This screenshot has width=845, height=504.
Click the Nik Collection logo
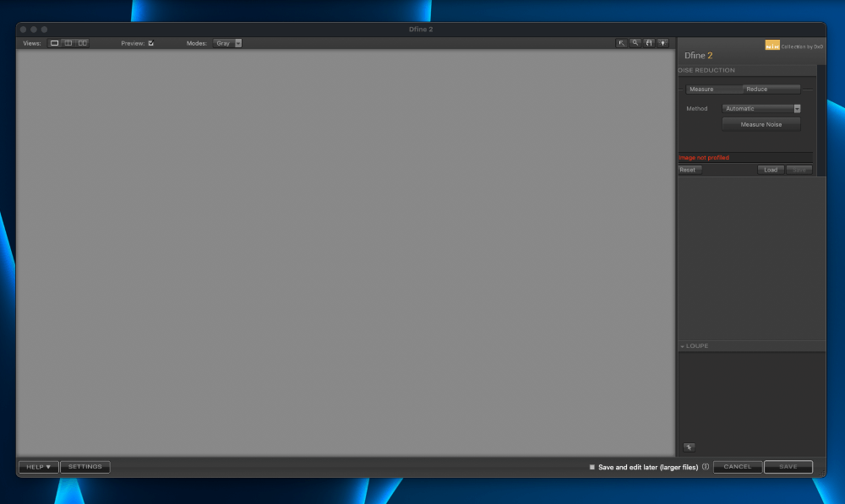(x=772, y=46)
